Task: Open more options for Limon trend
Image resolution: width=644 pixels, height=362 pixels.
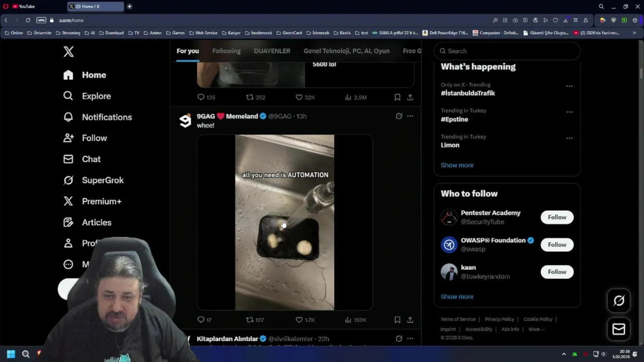Action: (570, 138)
